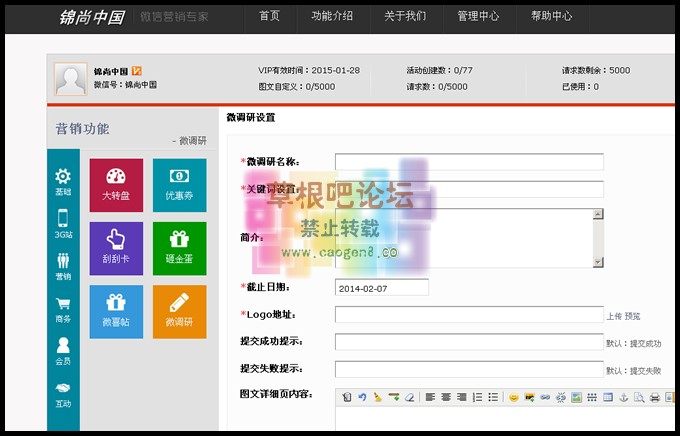
Task: Click the 关键词设置 input field
Action: (469, 190)
